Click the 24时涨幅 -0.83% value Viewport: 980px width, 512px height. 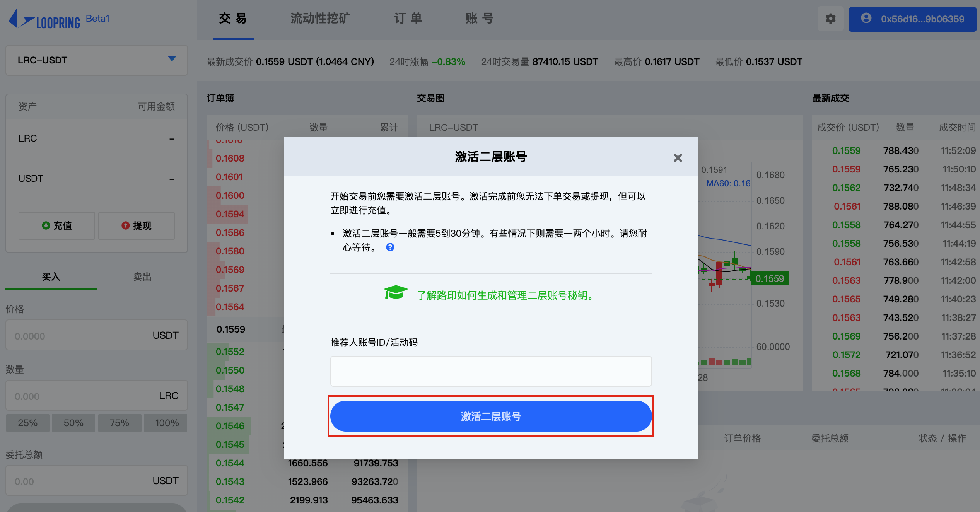coord(448,61)
